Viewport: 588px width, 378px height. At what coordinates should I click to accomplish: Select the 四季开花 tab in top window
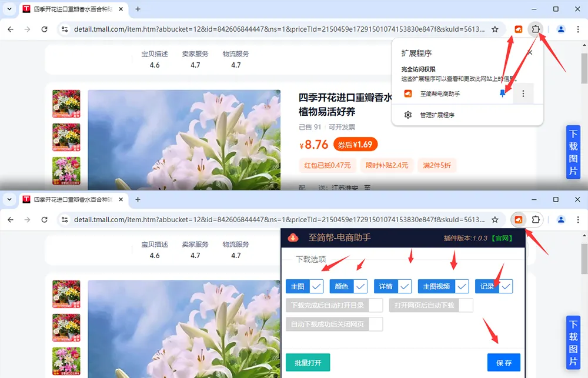[x=73, y=9]
